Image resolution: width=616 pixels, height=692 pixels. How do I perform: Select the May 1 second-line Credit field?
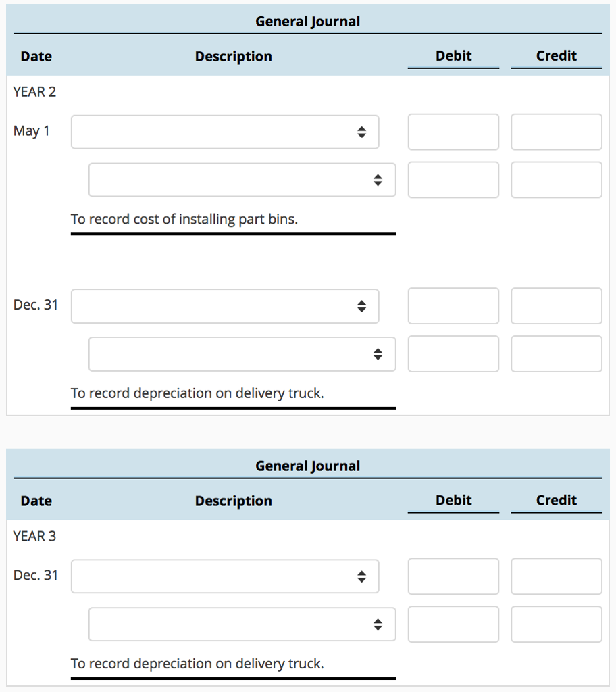pos(556,180)
